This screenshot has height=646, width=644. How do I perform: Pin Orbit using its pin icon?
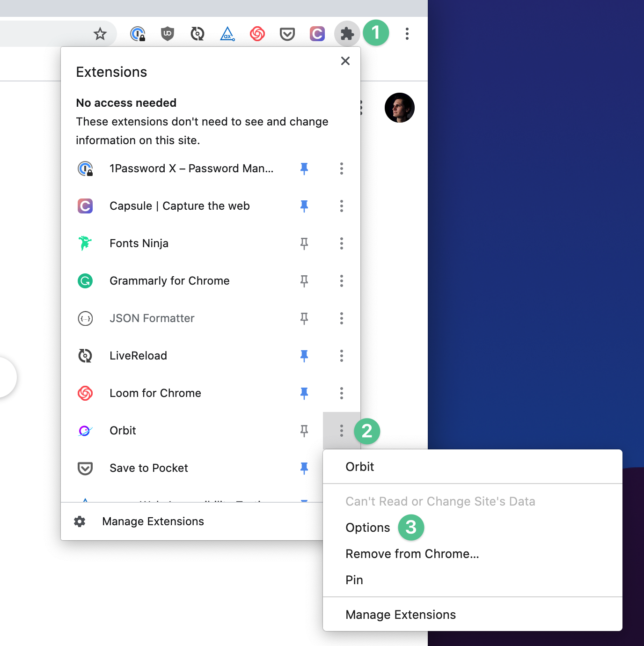[304, 431]
